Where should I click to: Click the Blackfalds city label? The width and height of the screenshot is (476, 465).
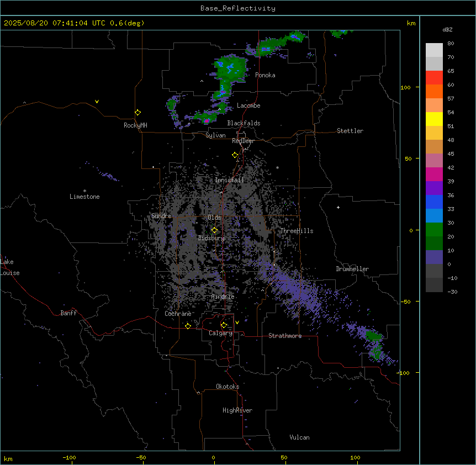244,123
